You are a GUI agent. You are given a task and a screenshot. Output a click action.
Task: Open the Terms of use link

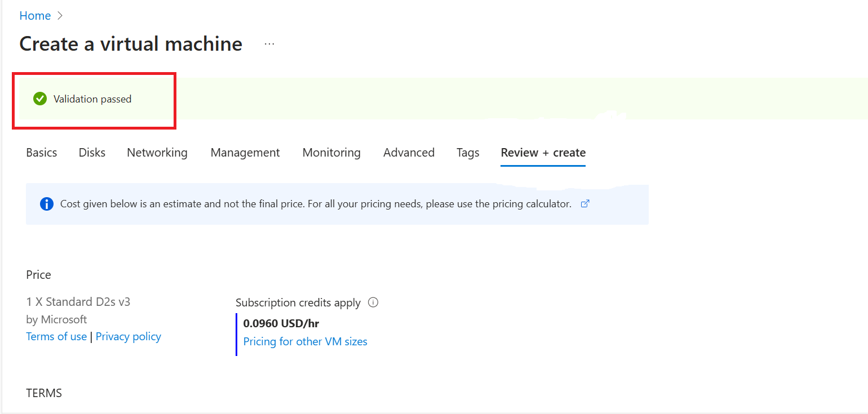56,337
